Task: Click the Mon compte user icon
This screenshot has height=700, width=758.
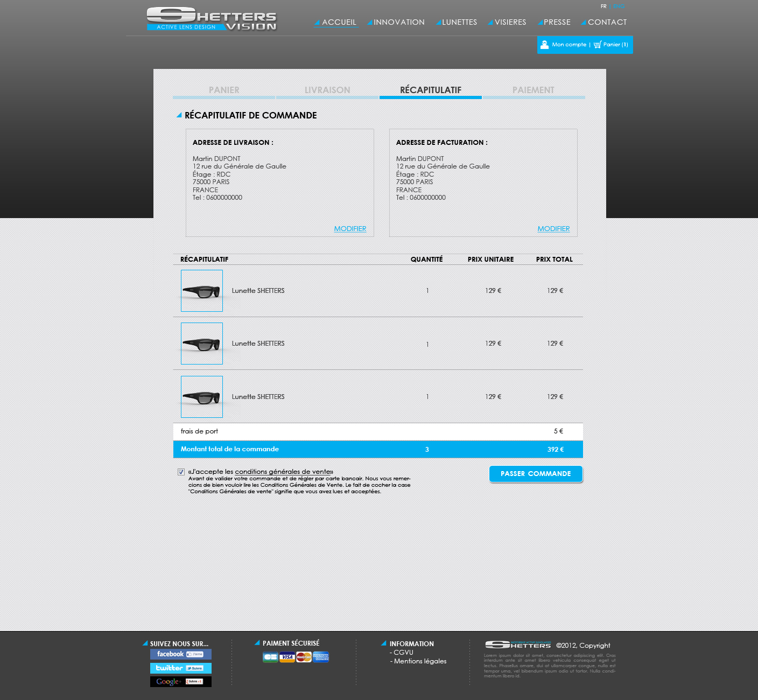Action: (544, 45)
